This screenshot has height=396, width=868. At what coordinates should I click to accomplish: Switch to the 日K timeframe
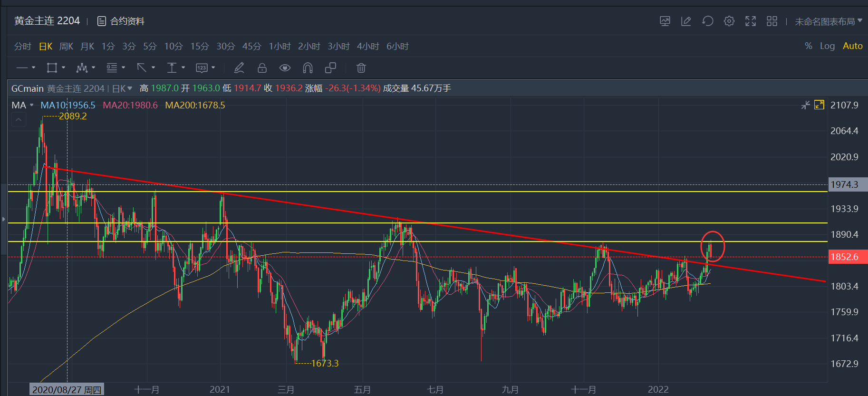(46, 46)
